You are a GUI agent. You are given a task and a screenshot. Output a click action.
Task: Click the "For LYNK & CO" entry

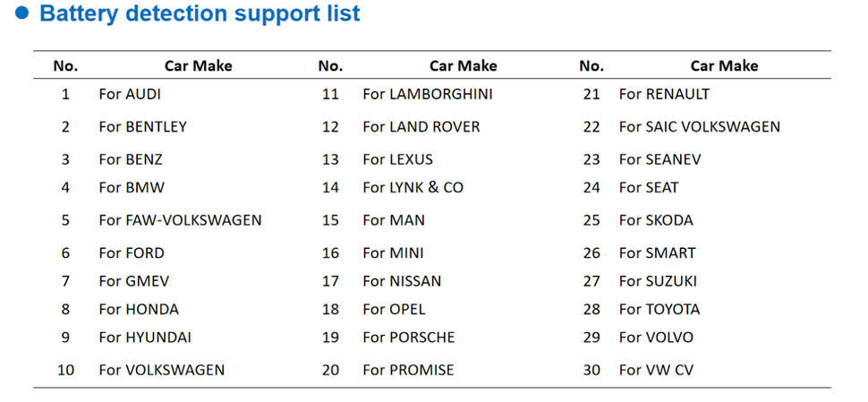(413, 188)
